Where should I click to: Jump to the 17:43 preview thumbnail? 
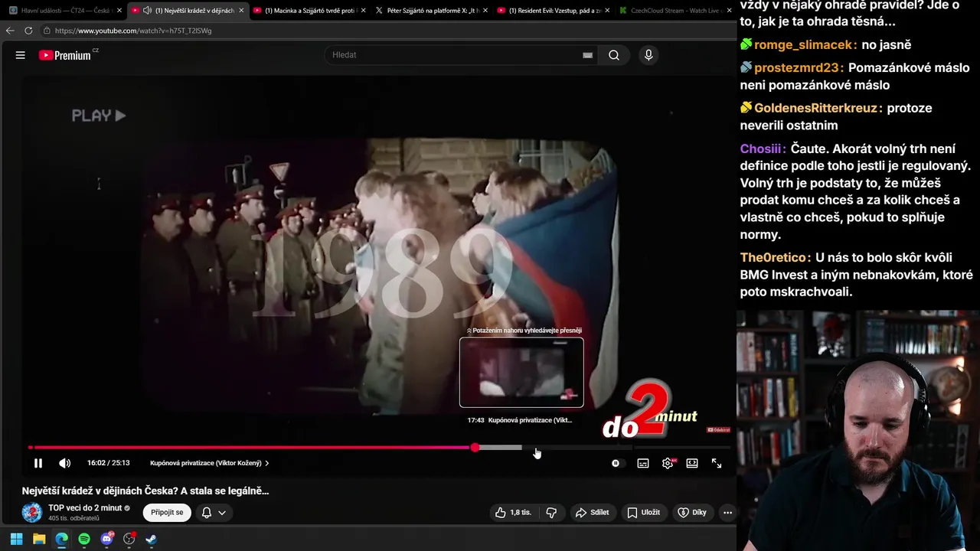coord(521,373)
